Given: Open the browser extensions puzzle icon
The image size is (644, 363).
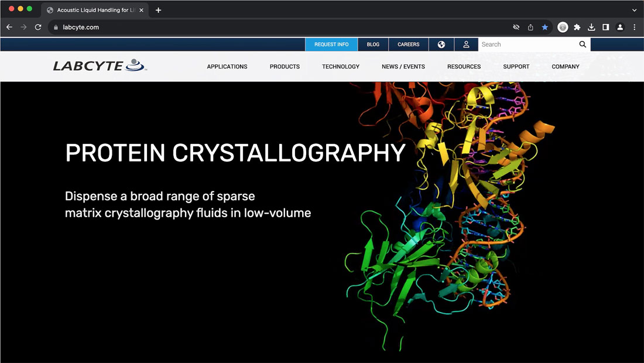Looking at the screenshot, I should click(x=577, y=27).
